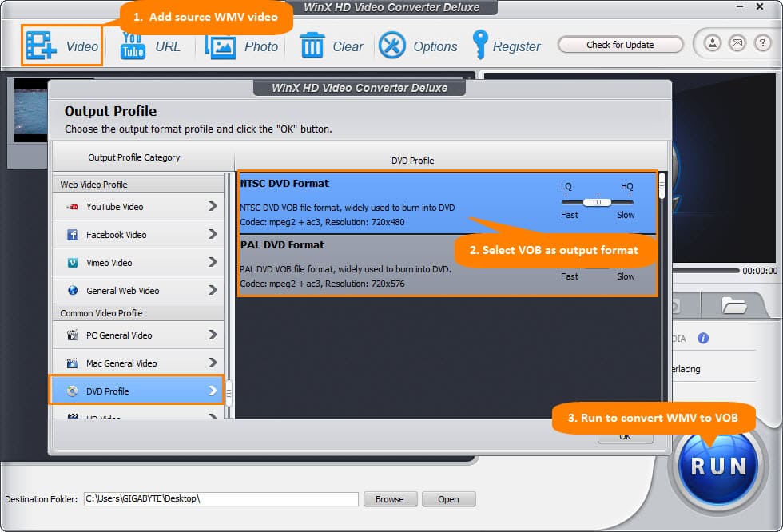Viewport: 783px width, 532px height.
Task: Select the source video thumbnail
Action: click(30, 111)
